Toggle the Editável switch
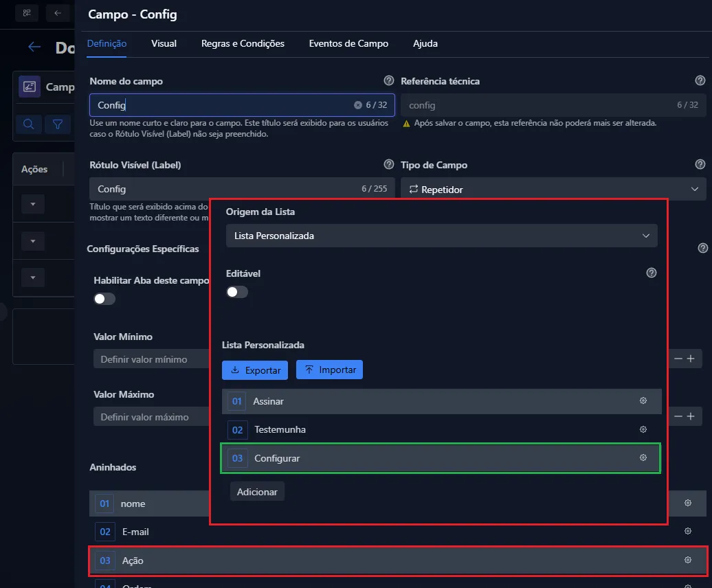Image resolution: width=712 pixels, height=588 pixels. (237, 292)
